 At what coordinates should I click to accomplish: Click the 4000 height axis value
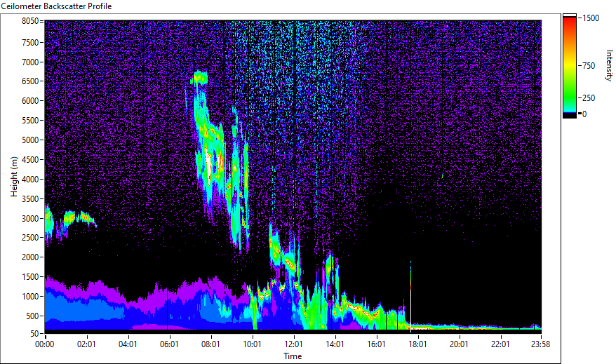30,180
